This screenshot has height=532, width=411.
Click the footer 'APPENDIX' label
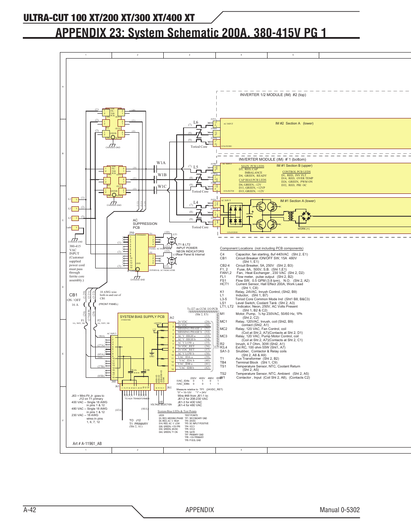click(x=199, y=510)
